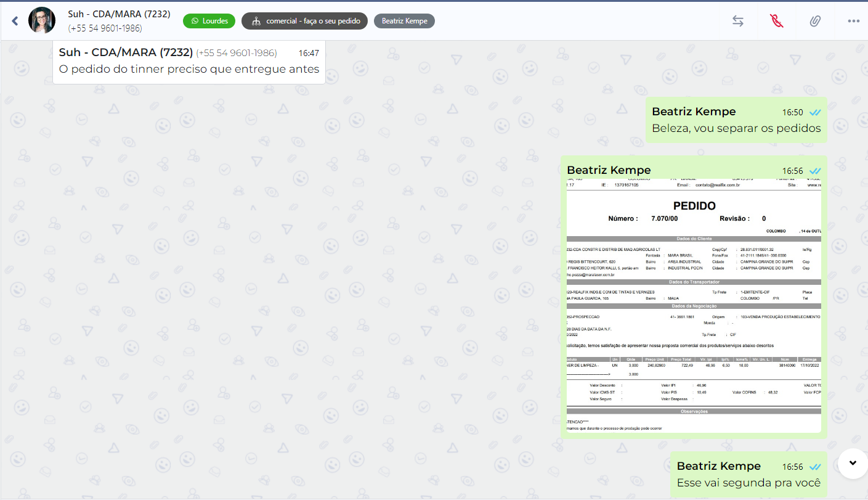Click the WhatsApp icon in the Lourdes tag
868x500 pixels.
coord(195,21)
